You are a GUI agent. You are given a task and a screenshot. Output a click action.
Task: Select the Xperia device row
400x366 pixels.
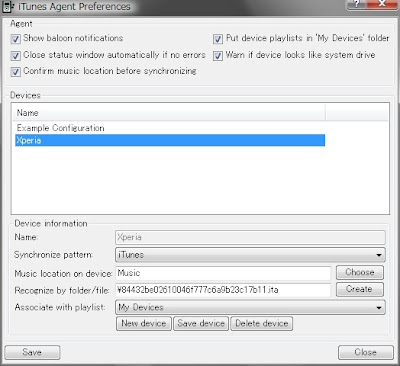click(170, 140)
